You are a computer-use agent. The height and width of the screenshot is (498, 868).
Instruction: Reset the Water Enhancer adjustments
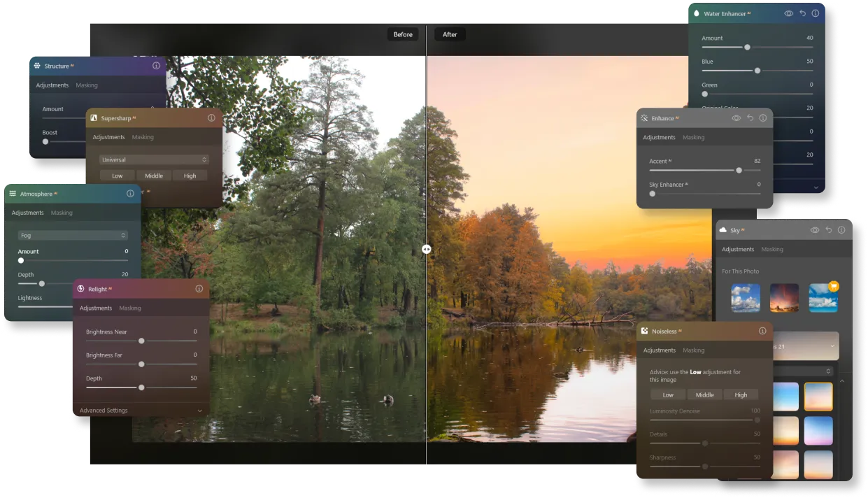[802, 13]
